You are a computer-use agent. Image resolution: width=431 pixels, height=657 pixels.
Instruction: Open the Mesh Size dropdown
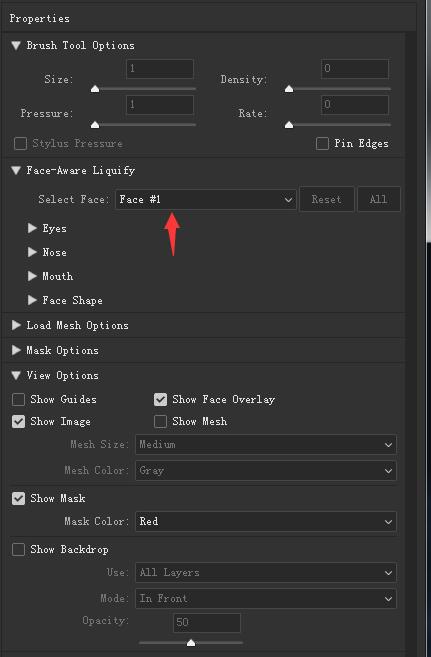(266, 445)
